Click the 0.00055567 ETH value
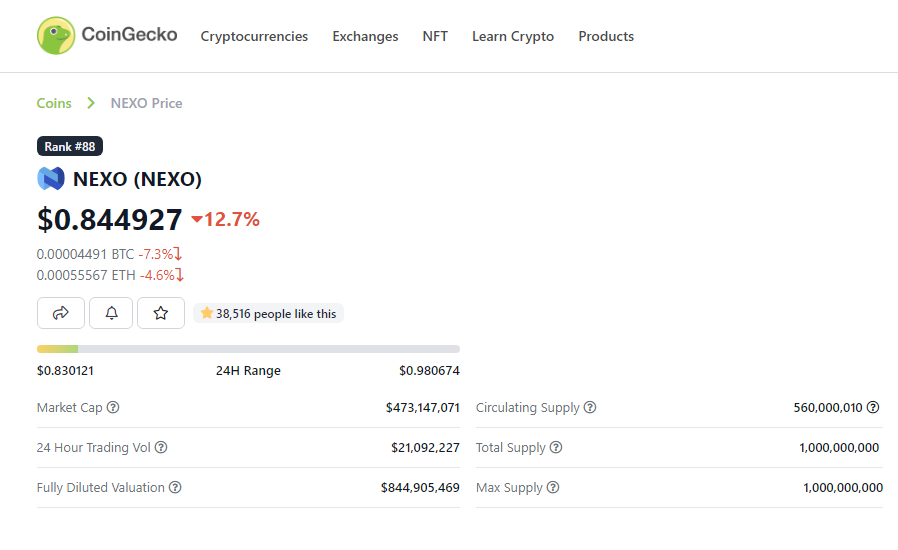 coord(86,275)
